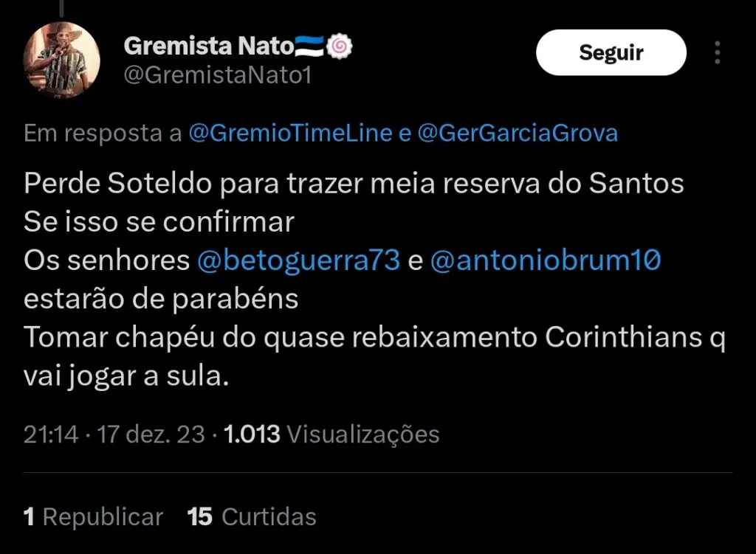Open the three-dot more options menu
The image size is (756, 554).
pos(717,52)
